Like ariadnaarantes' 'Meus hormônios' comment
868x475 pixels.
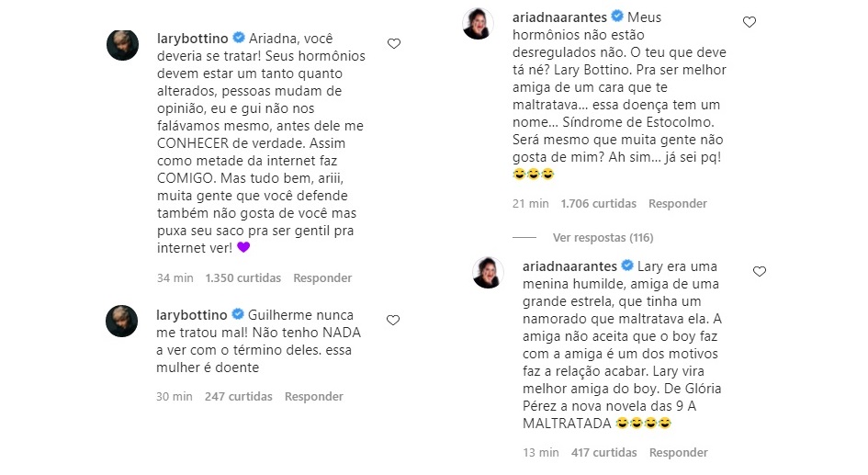point(750,22)
